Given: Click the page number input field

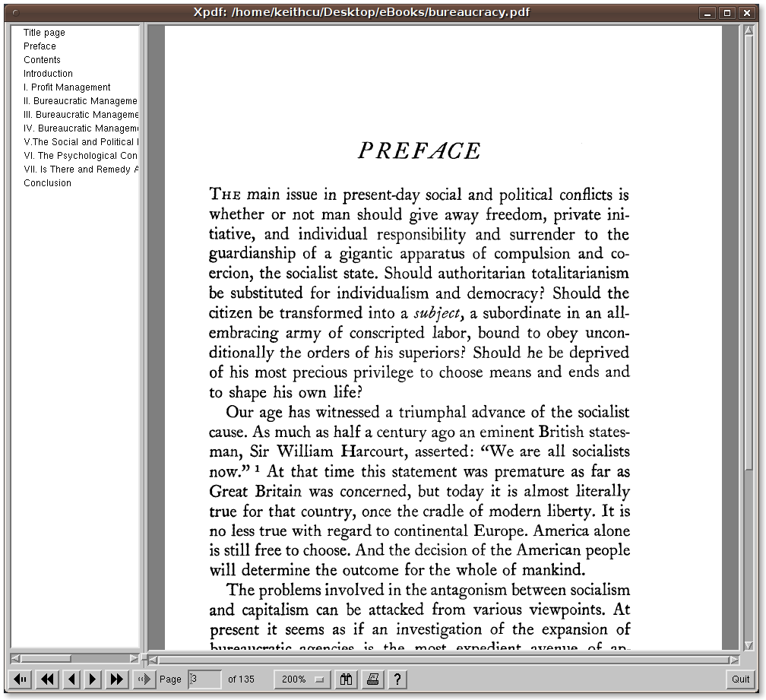Looking at the screenshot, I should point(204,679).
